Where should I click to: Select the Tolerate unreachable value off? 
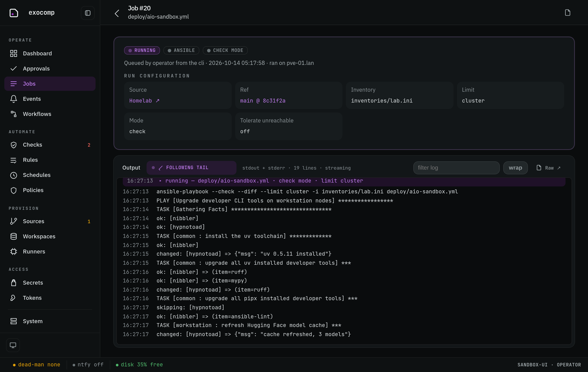pyautogui.click(x=245, y=131)
